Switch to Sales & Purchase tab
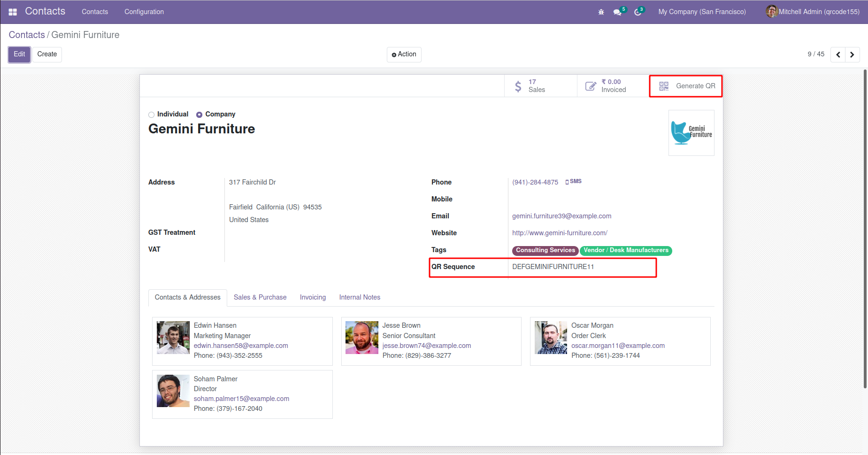The image size is (868, 455). [x=260, y=297]
